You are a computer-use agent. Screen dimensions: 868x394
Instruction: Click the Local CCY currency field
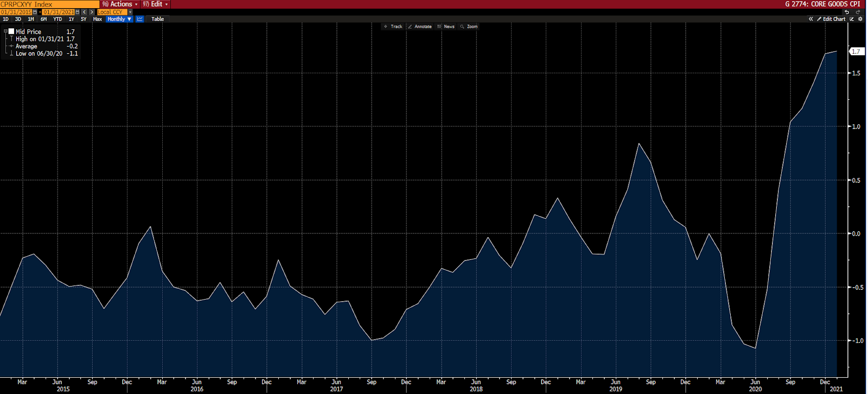112,12
